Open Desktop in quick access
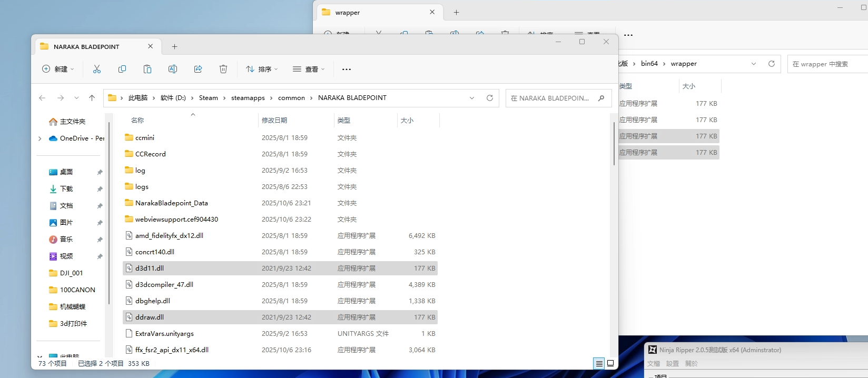This screenshot has width=868, height=378. coord(61,172)
